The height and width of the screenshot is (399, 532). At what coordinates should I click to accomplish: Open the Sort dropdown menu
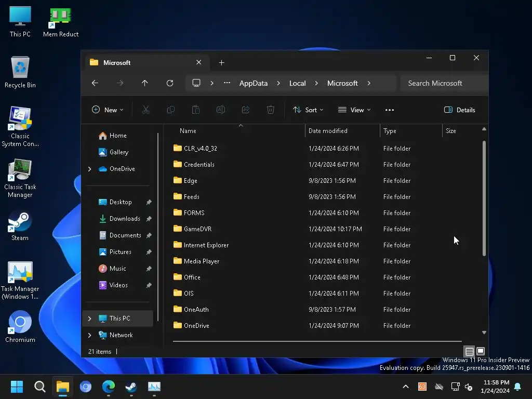tap(308, 110)
